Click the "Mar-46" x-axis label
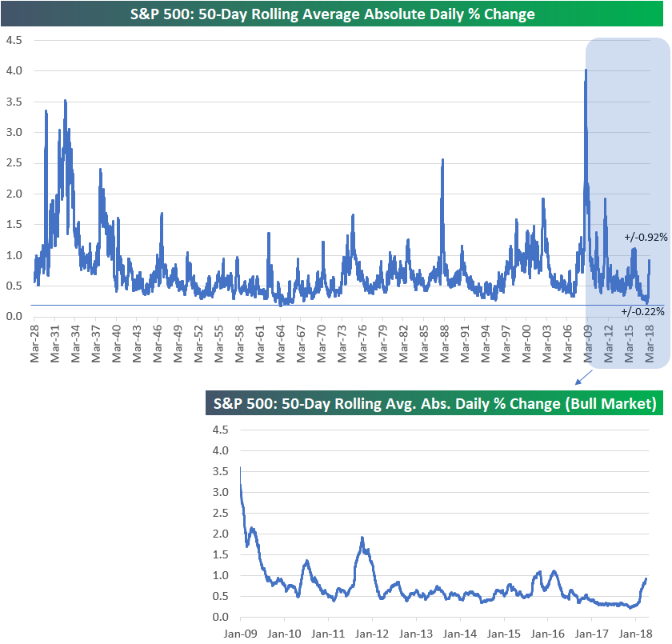The image size is (672, 644). point(158,344)
